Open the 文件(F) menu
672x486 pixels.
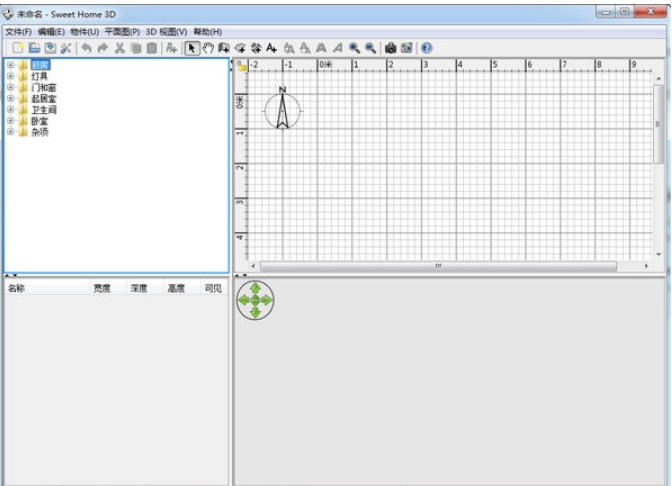19,32
